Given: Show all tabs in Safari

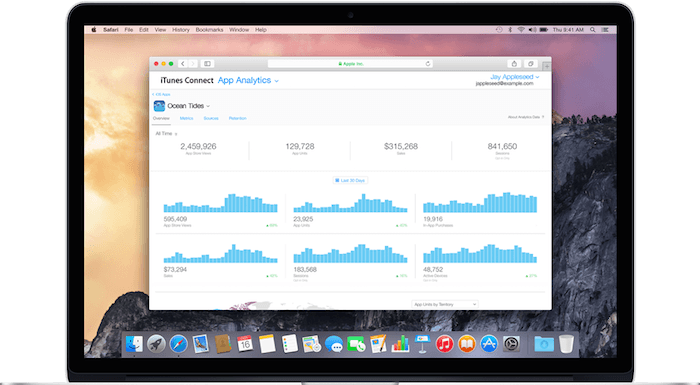Looking at the screenshot, I should (530, 64).
